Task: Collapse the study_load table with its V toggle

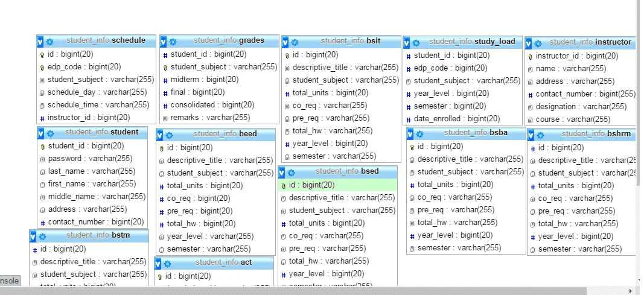Action: 407,42
